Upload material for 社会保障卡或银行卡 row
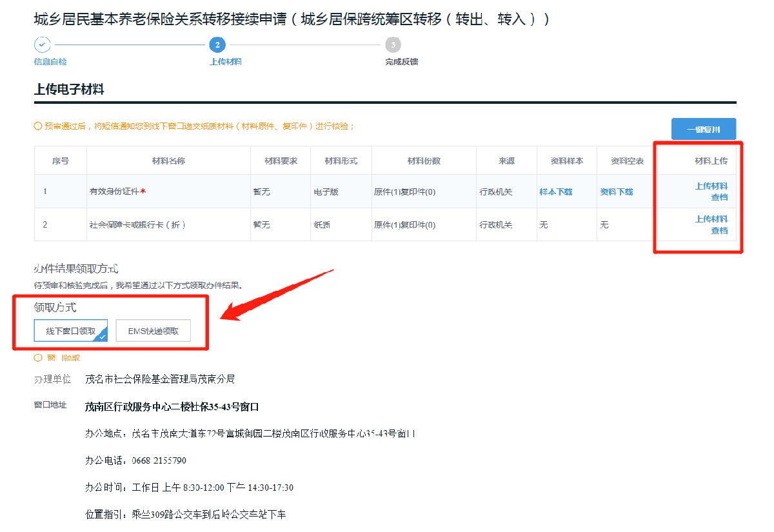 [x=711, y=219]
